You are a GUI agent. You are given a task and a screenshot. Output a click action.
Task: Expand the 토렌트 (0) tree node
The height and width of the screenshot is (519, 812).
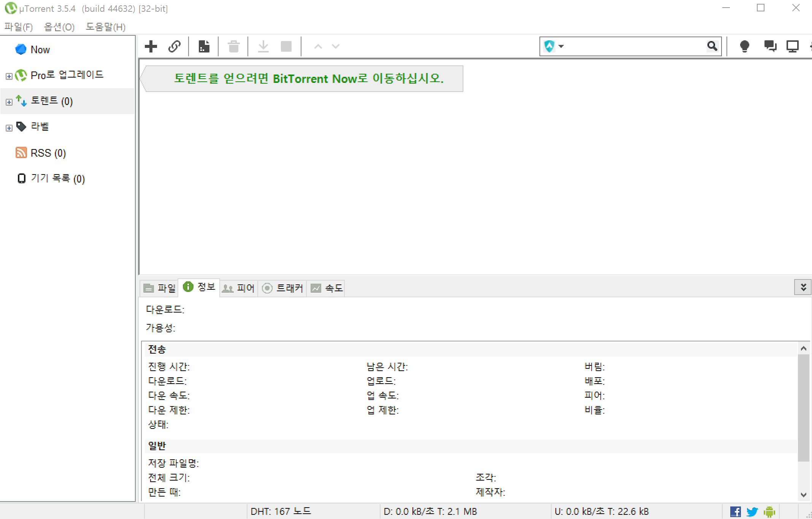coord(9,102)
